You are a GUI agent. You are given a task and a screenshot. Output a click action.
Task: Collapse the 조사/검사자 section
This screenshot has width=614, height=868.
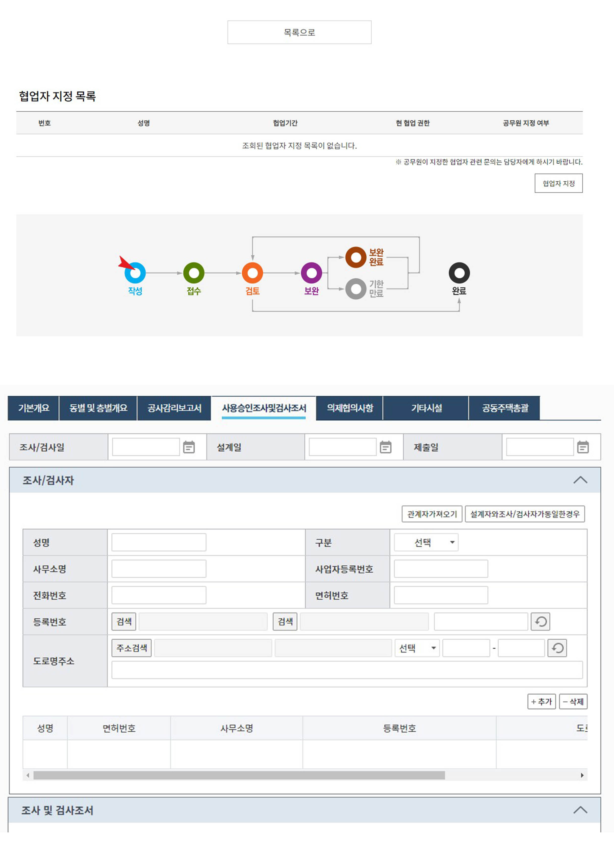(x=580, y=480)
